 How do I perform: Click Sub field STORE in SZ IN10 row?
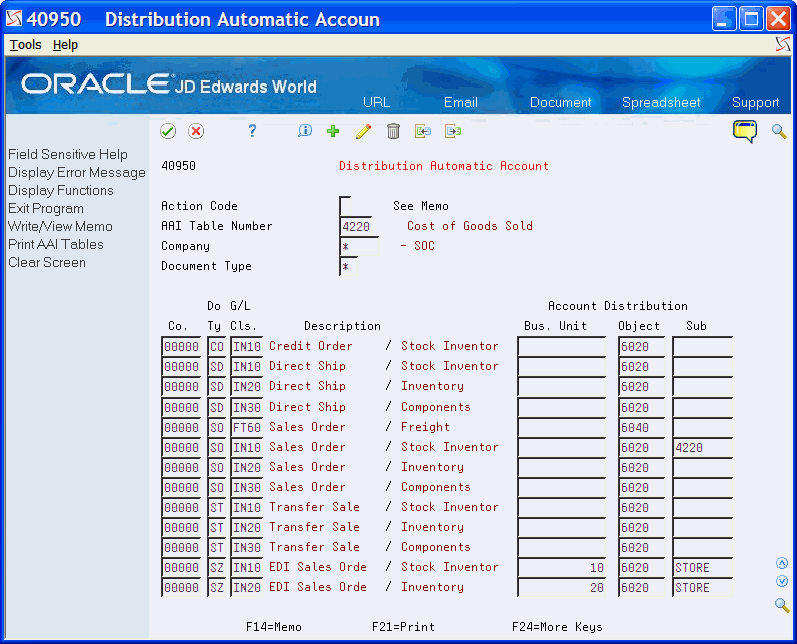click(x=702, y=567)
